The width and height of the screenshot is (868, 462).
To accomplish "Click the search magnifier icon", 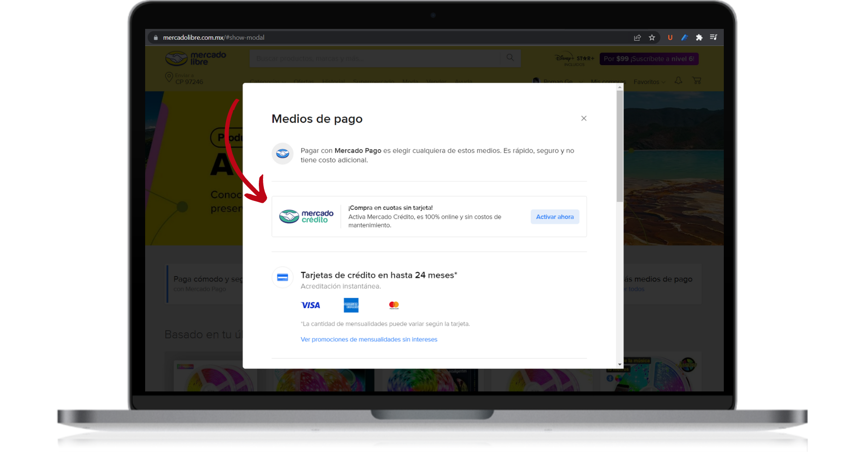I will click(510, 58).
